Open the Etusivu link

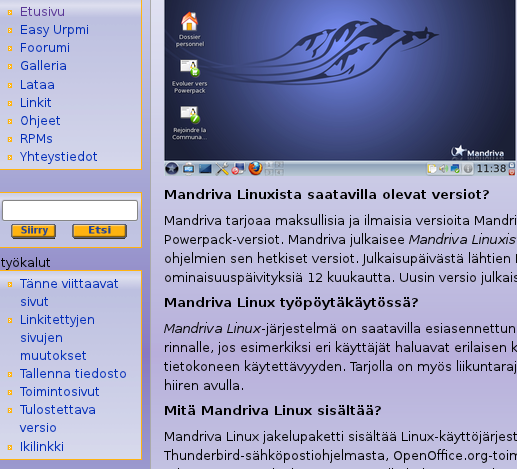point(42,12)
